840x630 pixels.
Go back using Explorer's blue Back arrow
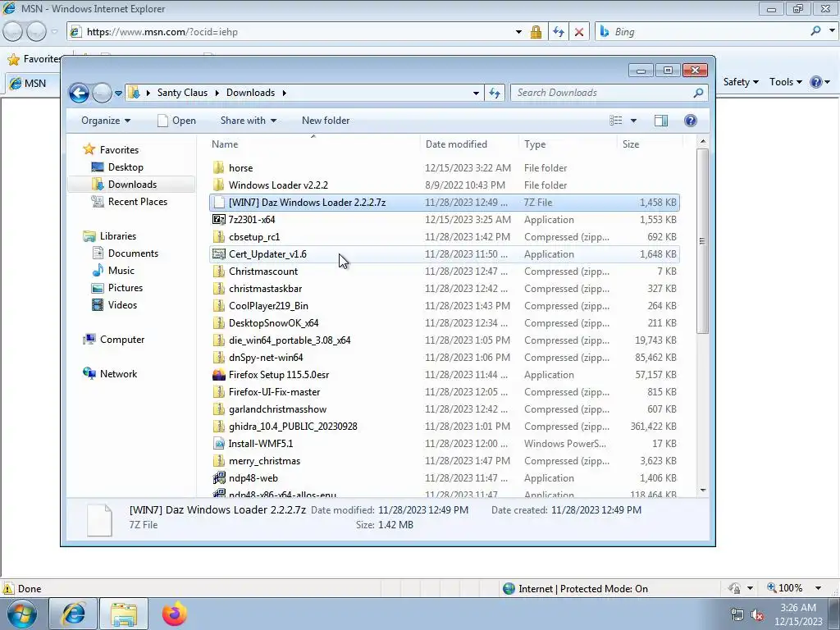coord(79,94)
